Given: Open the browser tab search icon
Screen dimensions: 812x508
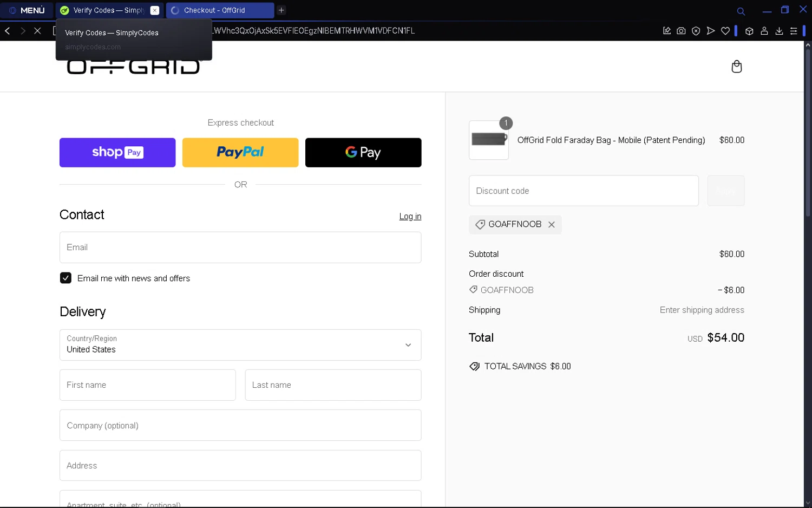Looking at the screenshot, I should coord(741,11).
